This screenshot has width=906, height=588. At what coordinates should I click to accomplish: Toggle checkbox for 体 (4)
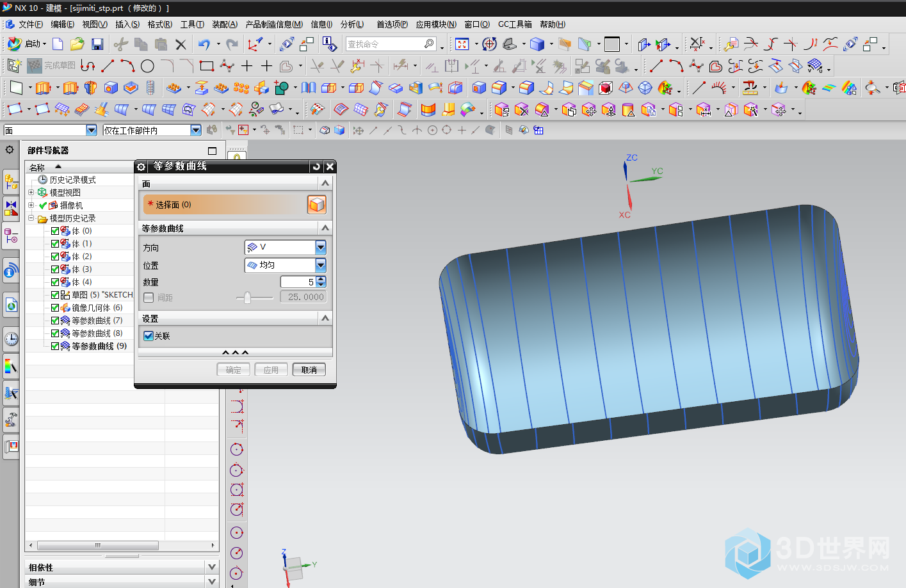[55, 282]
